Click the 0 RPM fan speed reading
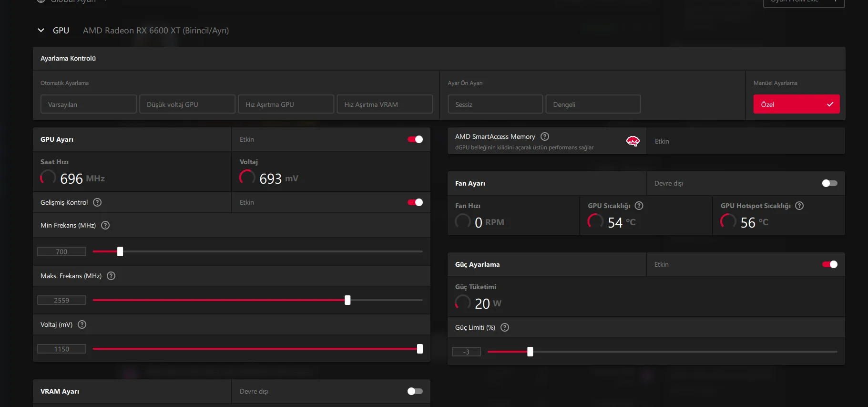This screenshot has width=868, height=407. [x=490, y=222]
